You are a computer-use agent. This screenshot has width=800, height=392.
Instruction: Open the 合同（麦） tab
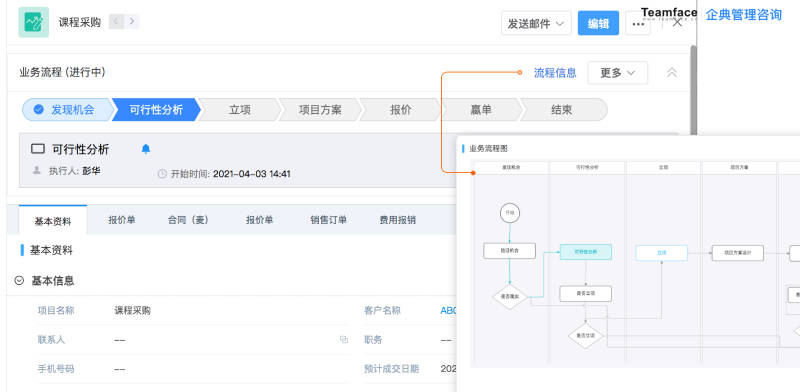point(188,220)
